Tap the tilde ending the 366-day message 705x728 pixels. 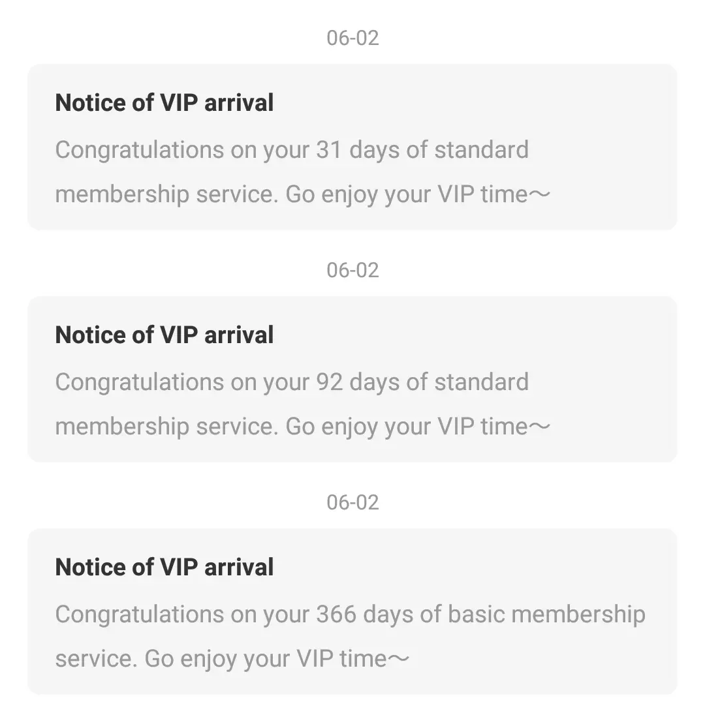pyautogui.click(x=398, y=658)
